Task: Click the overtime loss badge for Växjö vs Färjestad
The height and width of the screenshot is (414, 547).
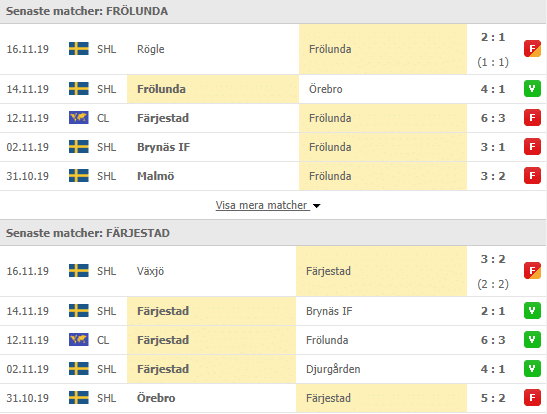Action: point(532,271)
